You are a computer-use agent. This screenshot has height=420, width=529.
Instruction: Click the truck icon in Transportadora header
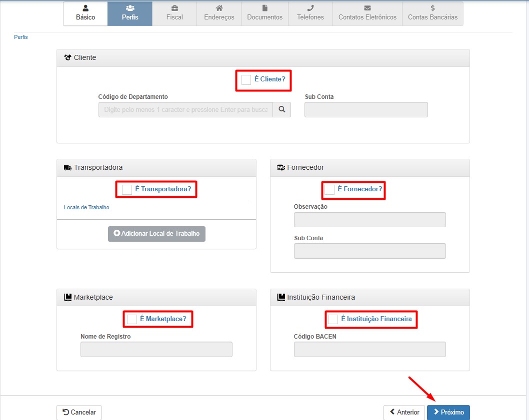pos(67,168)
